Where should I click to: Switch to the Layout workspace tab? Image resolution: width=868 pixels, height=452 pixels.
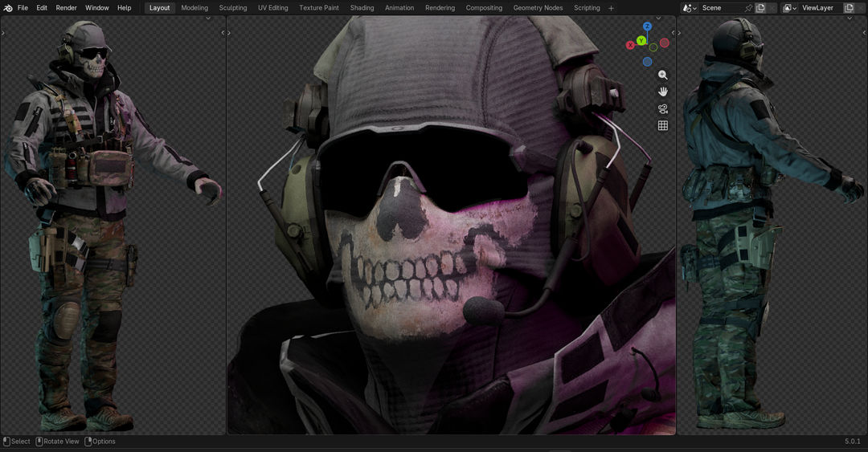(159, 8)
